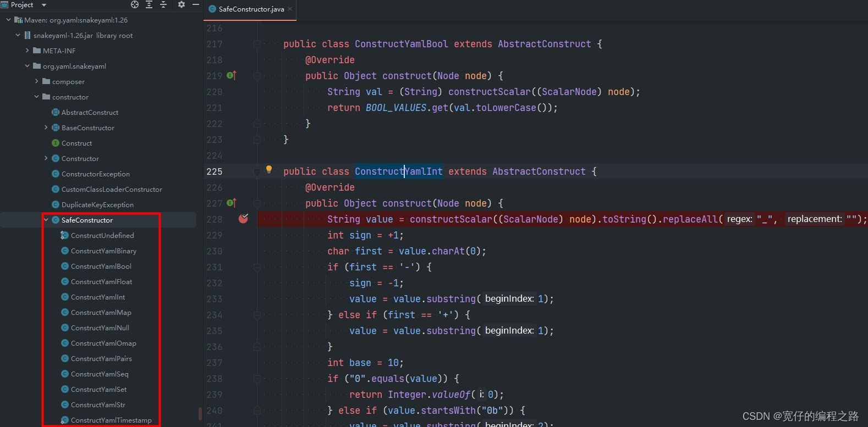Collapse the SafeConstructor class node
868x427 pixels.
tap(46, 220)
